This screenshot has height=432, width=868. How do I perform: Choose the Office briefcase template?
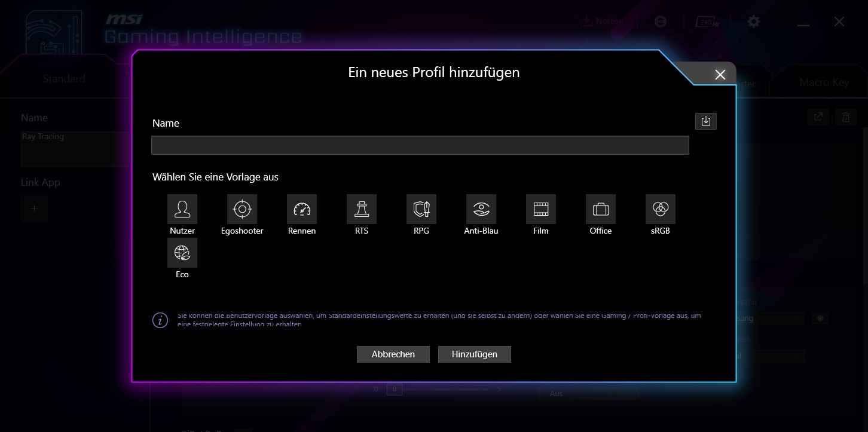(601, 209)
